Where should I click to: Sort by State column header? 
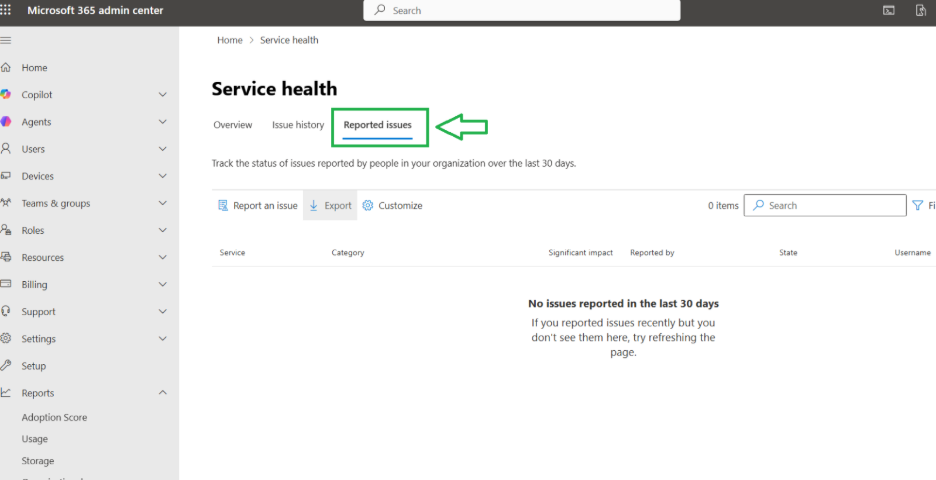pyautogui.click(x=789, y=253)
